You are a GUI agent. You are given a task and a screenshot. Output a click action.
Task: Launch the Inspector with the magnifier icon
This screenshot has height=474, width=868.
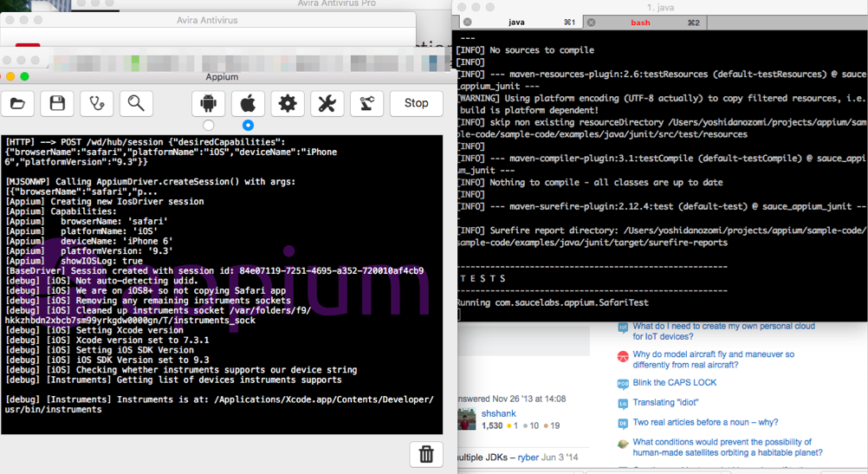coord(136,103)
